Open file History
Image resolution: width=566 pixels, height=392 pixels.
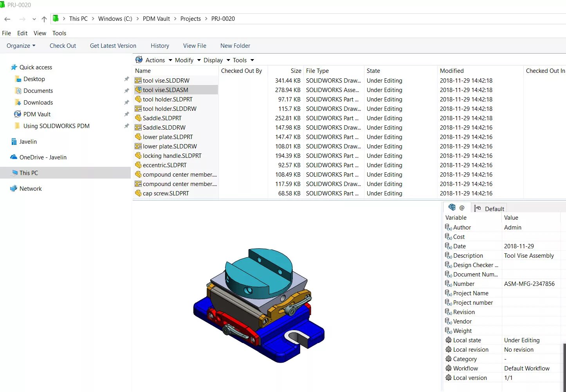[160, 45]
